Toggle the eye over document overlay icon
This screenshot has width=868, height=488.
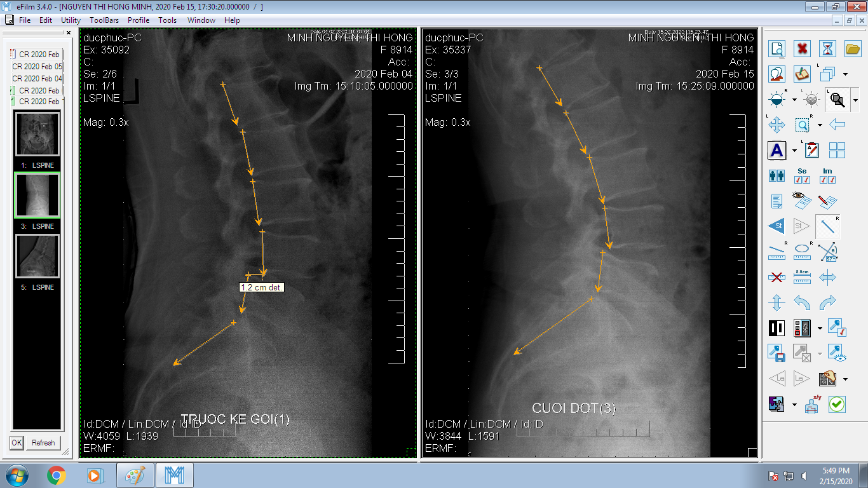point(802,201)
